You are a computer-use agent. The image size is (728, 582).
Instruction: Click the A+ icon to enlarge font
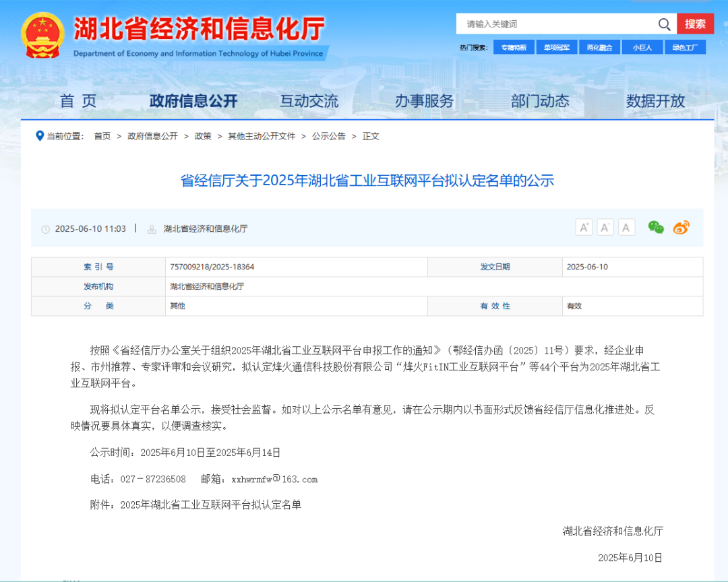(x=584, y=227)
